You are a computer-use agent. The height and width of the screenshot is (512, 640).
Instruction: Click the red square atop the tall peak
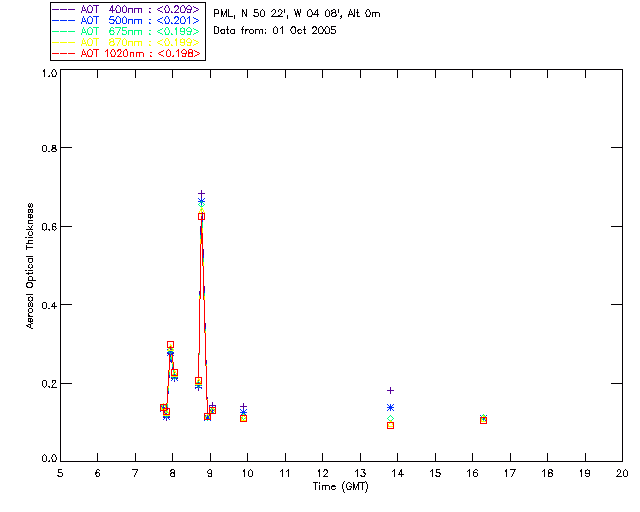201,216
